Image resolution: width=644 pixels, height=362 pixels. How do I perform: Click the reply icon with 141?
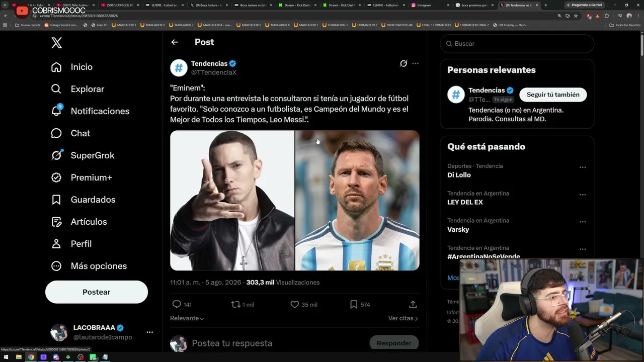[x=177, y=304]
